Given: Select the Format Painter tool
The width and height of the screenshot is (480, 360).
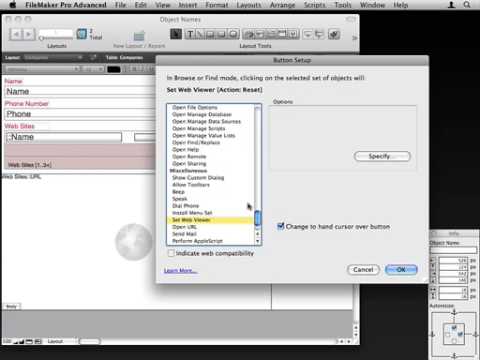Looking at the screenshot, I should pyautogui.click(x=334, y=34).
